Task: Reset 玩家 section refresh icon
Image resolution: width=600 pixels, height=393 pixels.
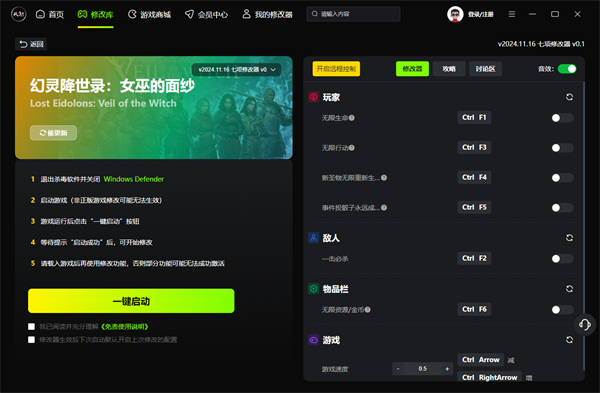Action: click(x=569, y=97)
